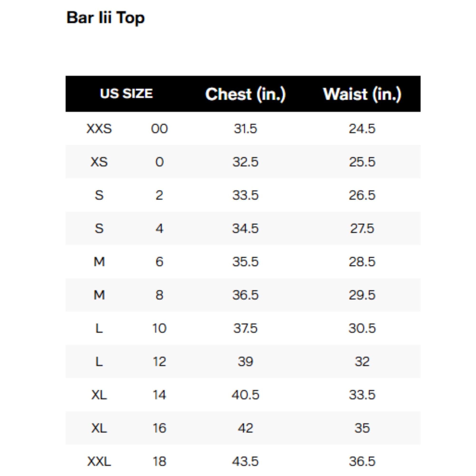Select waist value 26.5 in size 2 row
This screenshot has height=476, width=476.
click(x=362, y=195)
